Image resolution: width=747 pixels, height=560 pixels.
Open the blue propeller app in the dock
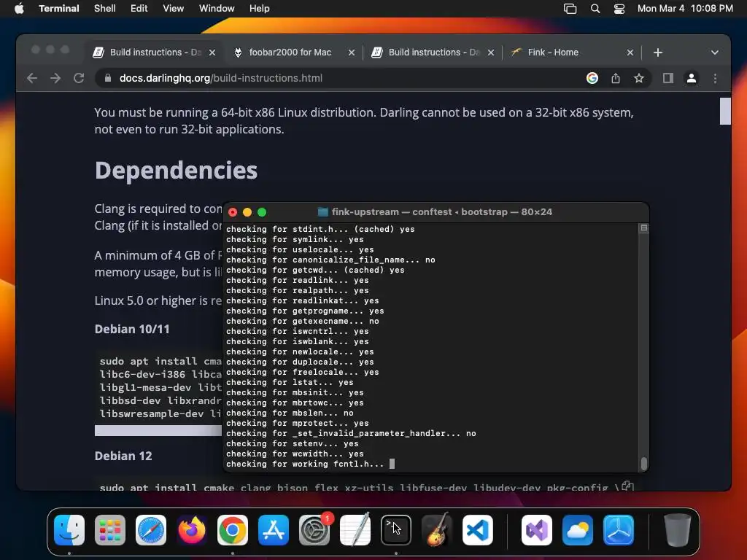(619, 530)
